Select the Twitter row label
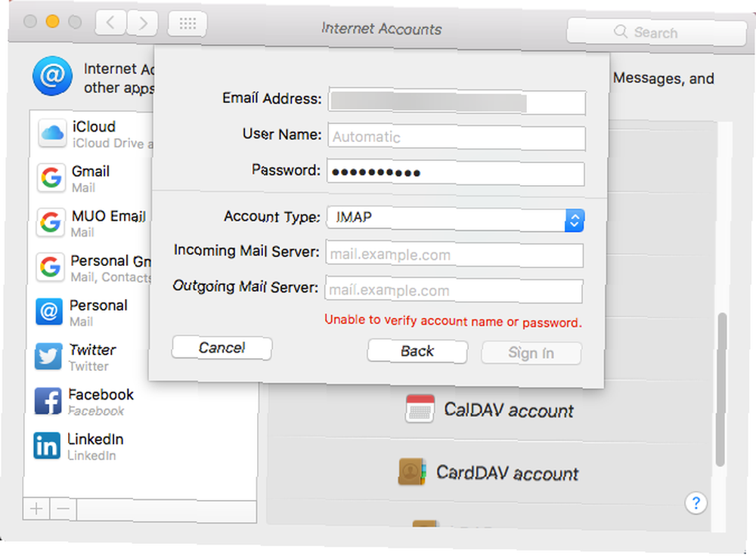The width and height of the screenshot is (756, 556). click(92, 350)
